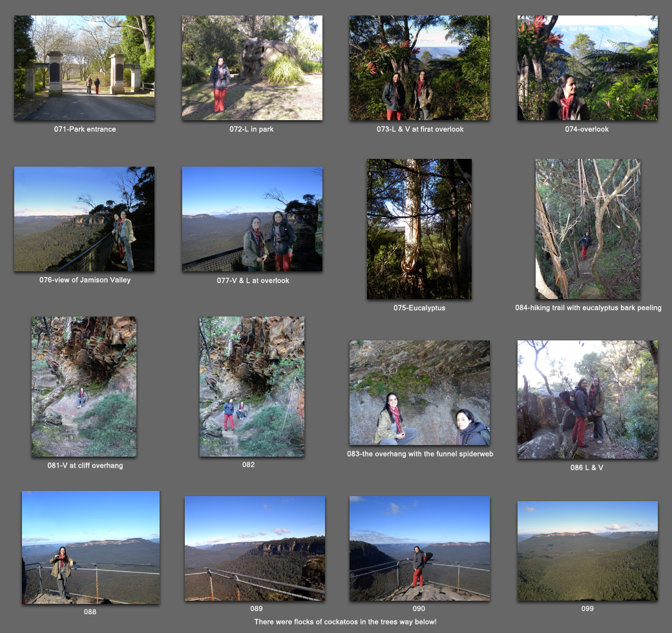Open 083-the overhang with funnel spiderweb photo
This screenshot has height=633, width=672.
419,393
